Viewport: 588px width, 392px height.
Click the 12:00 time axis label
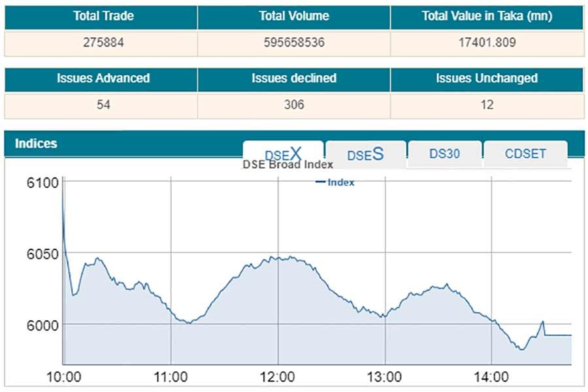point(278,377)
